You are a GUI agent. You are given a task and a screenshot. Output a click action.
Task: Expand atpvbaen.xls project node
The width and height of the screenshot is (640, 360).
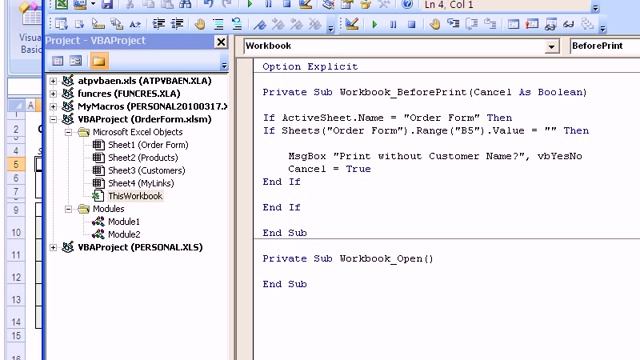click(53, 81)
